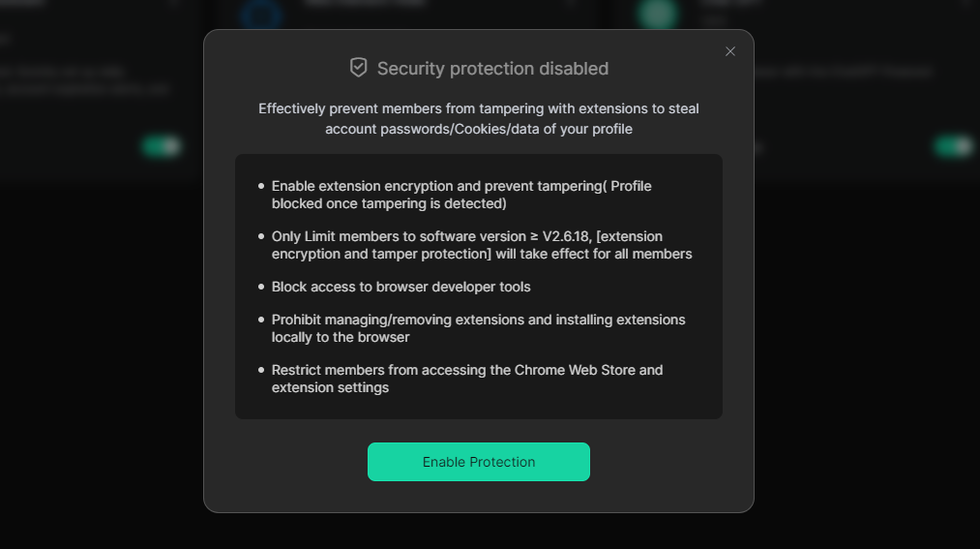Viewport: 980px width, 549px height.
Task: Click the 'V2.6.18' version text
Action: pyautogui.click(x=566, y=236)
